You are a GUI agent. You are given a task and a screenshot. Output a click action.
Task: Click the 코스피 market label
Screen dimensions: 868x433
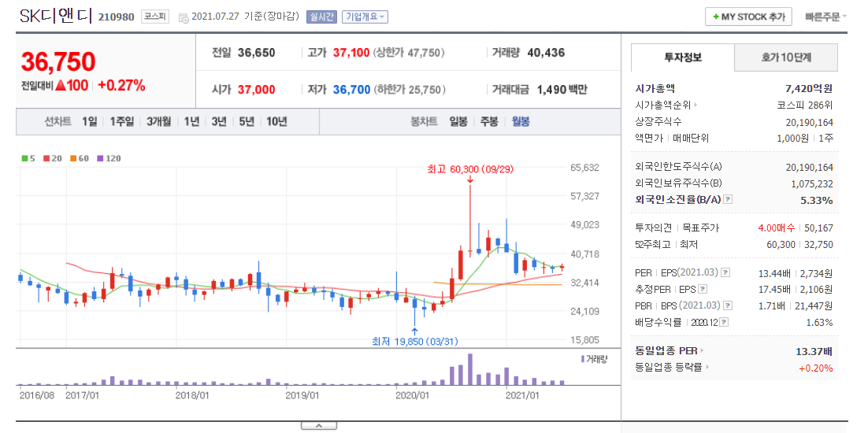tap(155, 17)
